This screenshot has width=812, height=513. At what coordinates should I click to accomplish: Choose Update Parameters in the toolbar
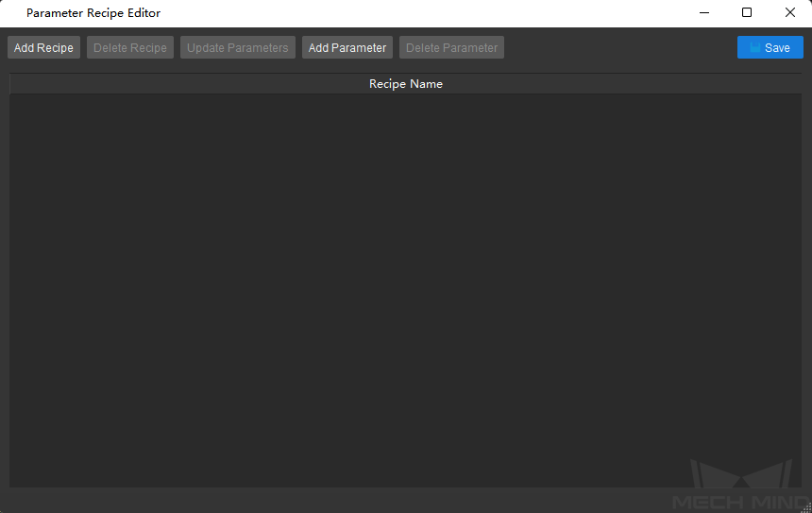[238, 47]
